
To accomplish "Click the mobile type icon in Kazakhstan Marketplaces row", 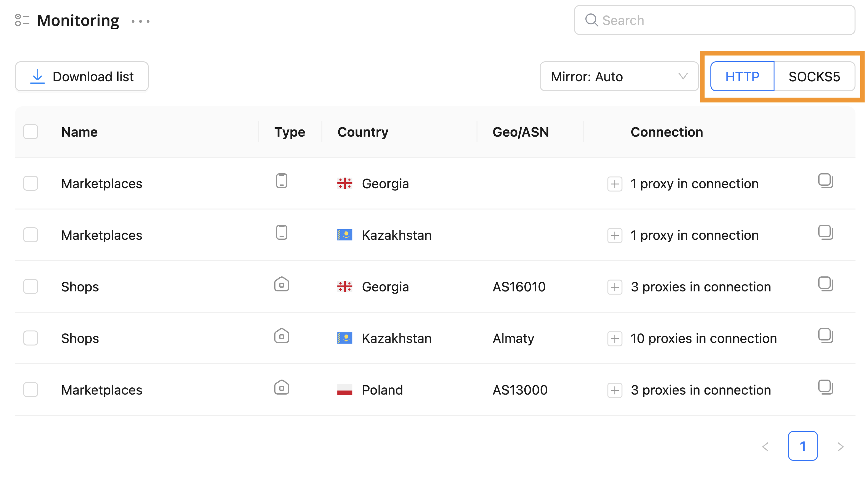I will [x=281, y=232].
